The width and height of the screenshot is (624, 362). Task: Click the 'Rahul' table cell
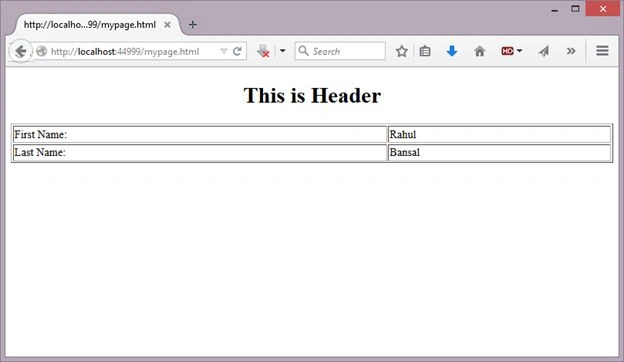(x=499, y=134)
